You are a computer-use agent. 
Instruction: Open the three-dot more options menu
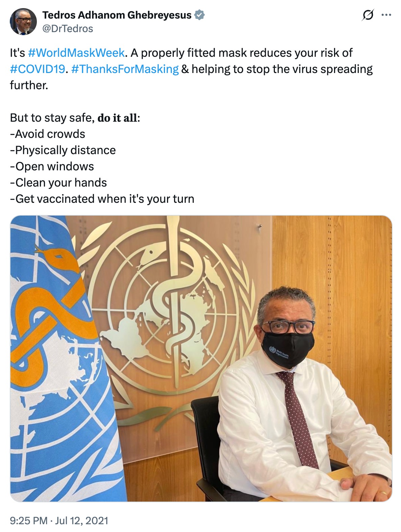point(386,15)
